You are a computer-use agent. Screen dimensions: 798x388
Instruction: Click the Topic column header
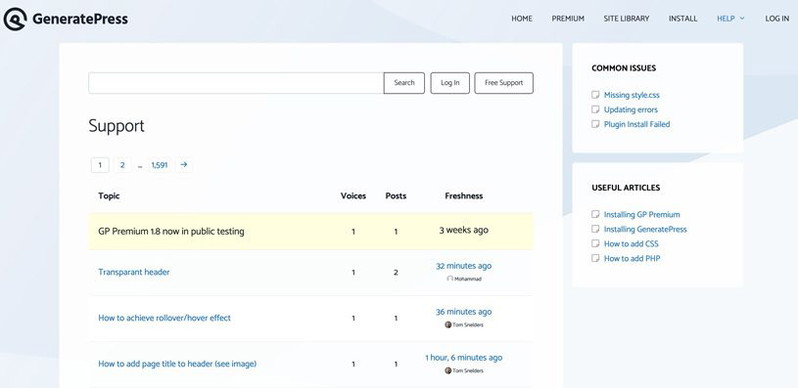point(109,196)
